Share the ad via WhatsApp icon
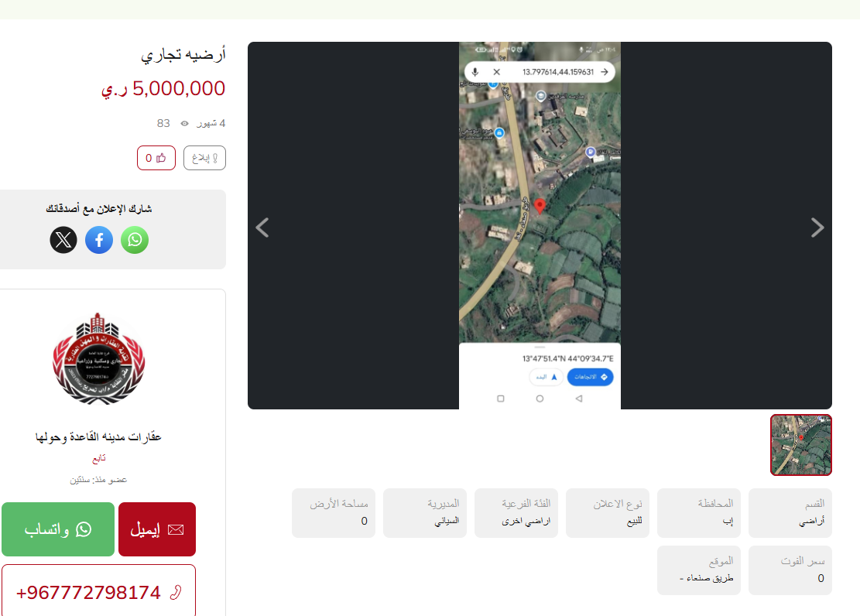860x616 pixels. [x=135, y=240]
